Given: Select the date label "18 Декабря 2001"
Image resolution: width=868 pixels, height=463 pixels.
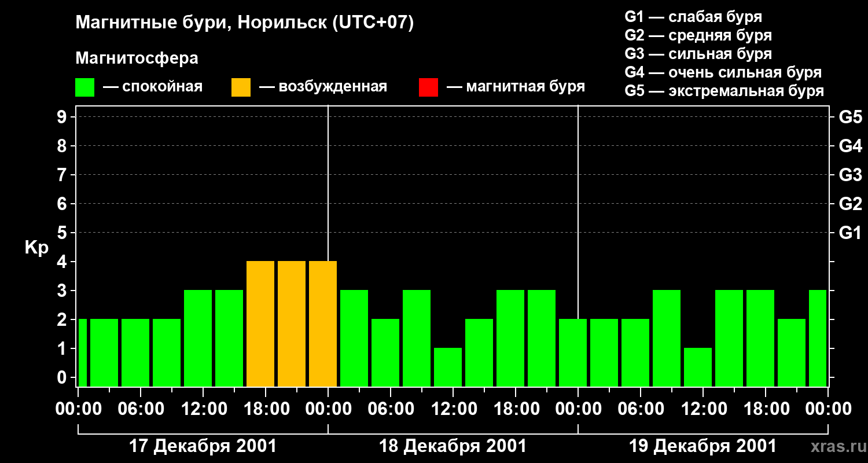Looking at the screenshot, I should pyautogui.click(x=453, y=446).
